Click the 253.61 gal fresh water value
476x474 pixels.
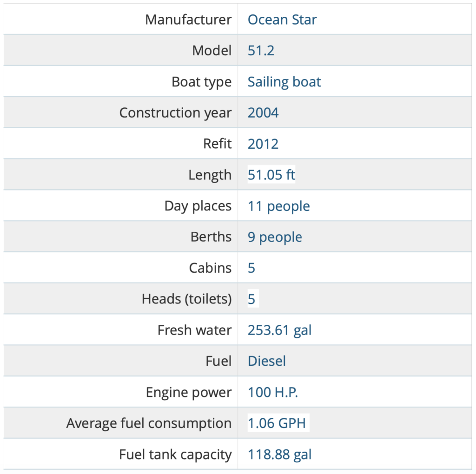point(279,330)
